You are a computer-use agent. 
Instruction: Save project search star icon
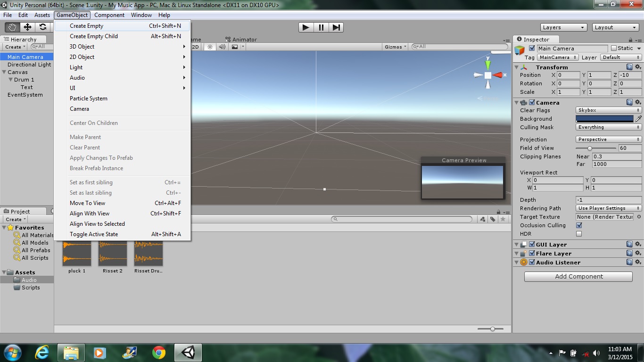tap(503, 219)
